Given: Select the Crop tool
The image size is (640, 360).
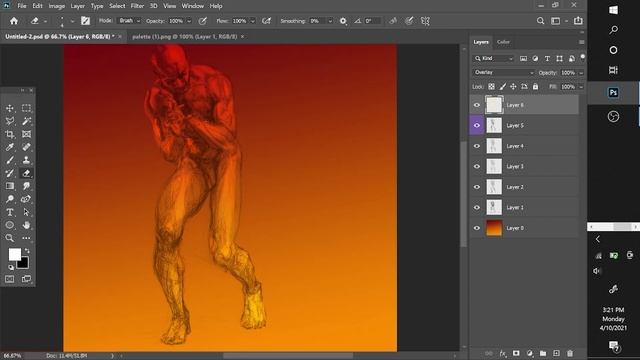Looking at the screenshot, I should tap(10, 134).
